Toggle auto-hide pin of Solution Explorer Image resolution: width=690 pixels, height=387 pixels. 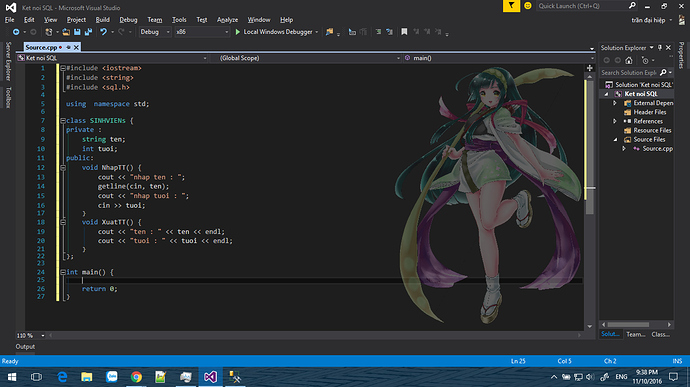(660, 48)
